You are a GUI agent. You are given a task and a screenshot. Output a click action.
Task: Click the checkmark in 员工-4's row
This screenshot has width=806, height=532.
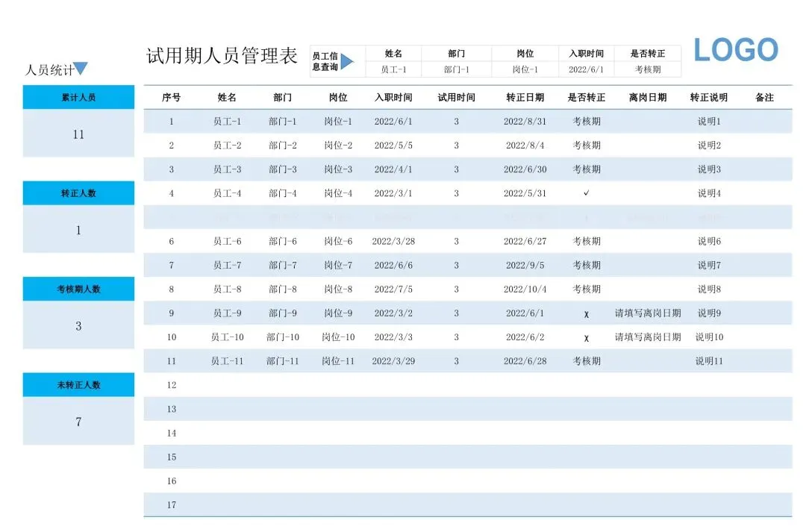coord(587,193)
